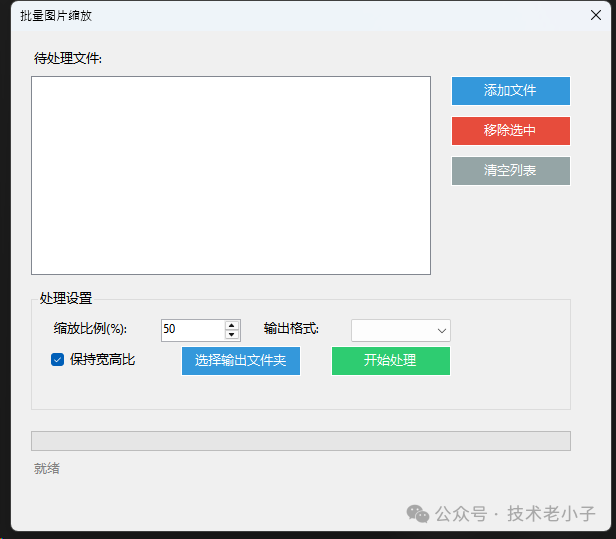Image resolution: width=616 pixels, height=539 pixels.
Task: Decrease scale percentage with down arrow
Action: pos(232,335)
